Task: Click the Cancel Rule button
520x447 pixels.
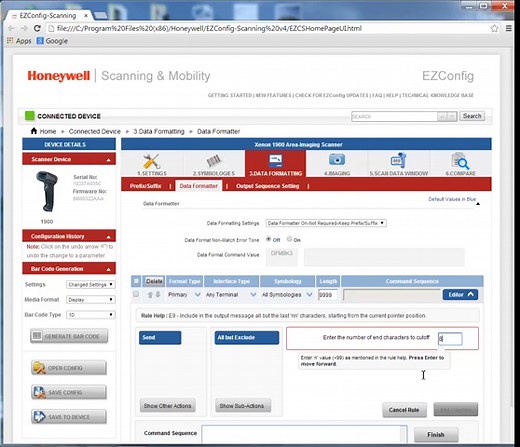Action: point(404,410)
